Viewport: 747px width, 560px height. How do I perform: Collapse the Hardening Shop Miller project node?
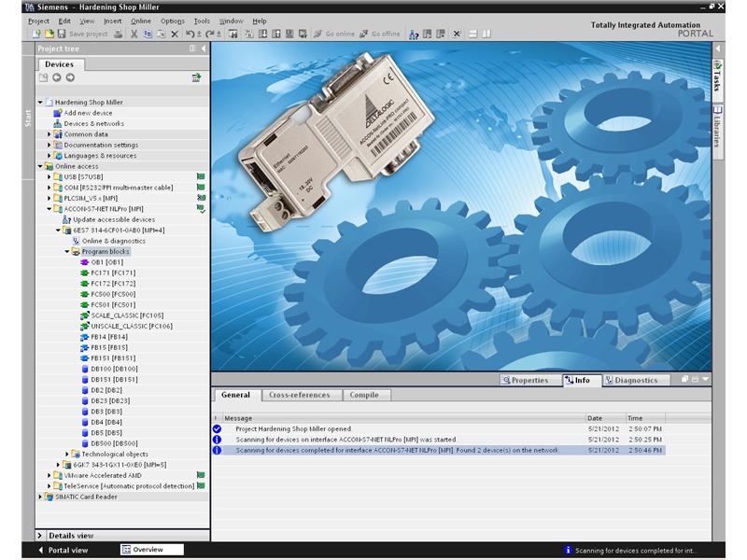coord(40,102)
